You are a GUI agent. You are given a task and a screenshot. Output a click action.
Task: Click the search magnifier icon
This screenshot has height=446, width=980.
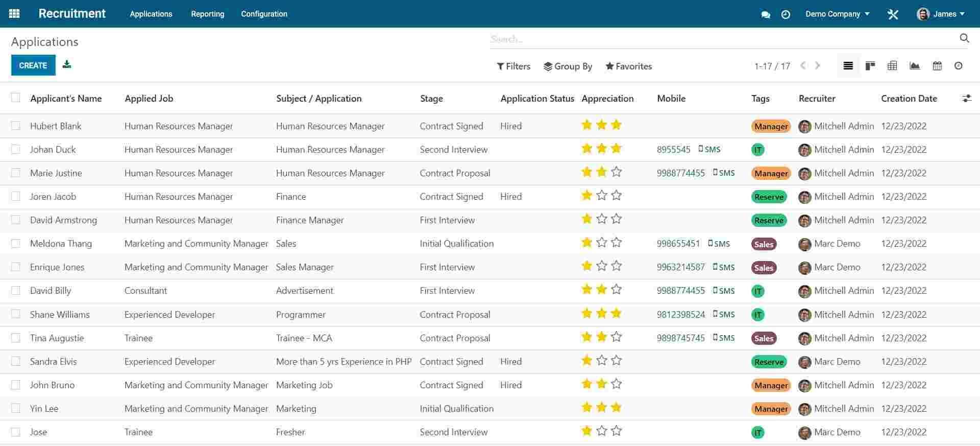tap(964, 38)
